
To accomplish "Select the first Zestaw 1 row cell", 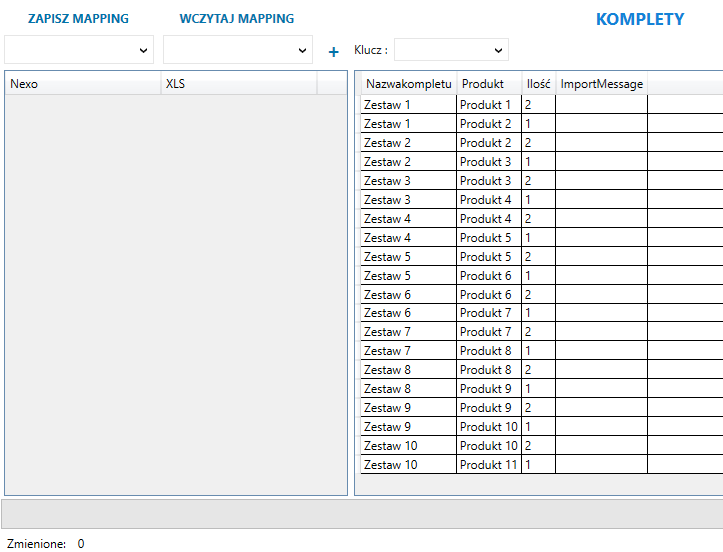I will click(408, 104).
